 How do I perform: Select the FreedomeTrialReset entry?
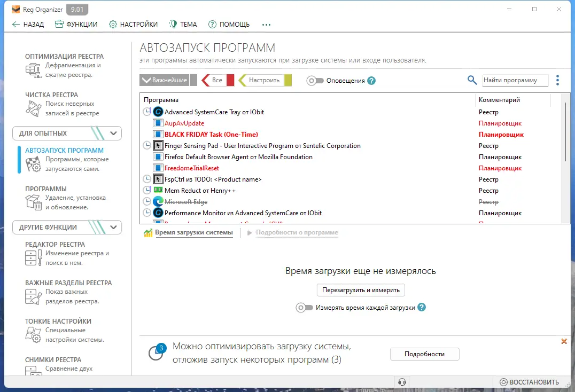click(x=191, y=168)
